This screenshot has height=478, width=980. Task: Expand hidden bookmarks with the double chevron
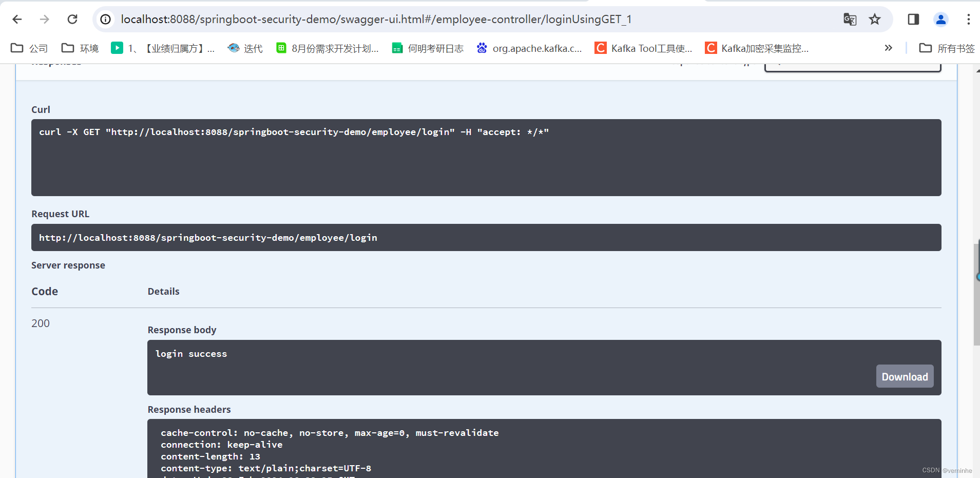click(x=889, y=48)
